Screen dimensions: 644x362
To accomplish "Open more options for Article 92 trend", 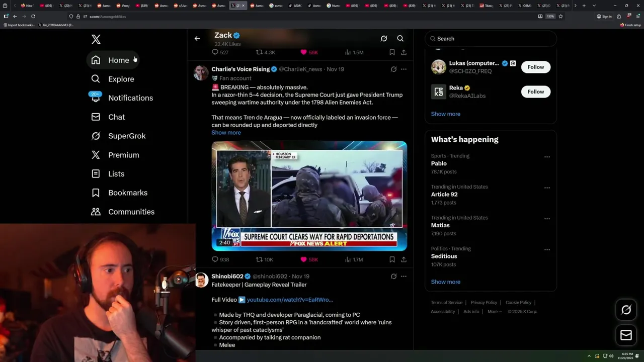I will pyautogui.click(x=547, y=188).
